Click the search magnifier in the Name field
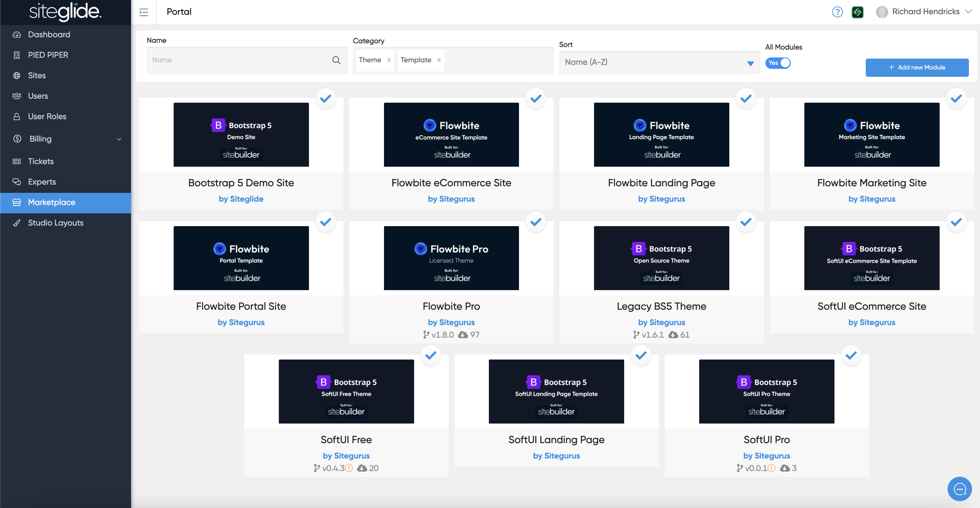Screen dimensions: 980x508 tap(336, 60)
